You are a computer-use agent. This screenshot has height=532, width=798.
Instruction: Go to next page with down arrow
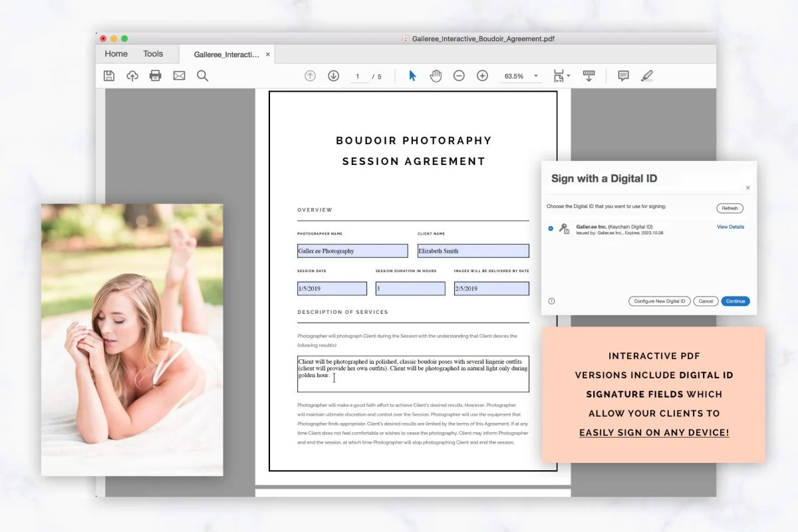tap(334, 76)
